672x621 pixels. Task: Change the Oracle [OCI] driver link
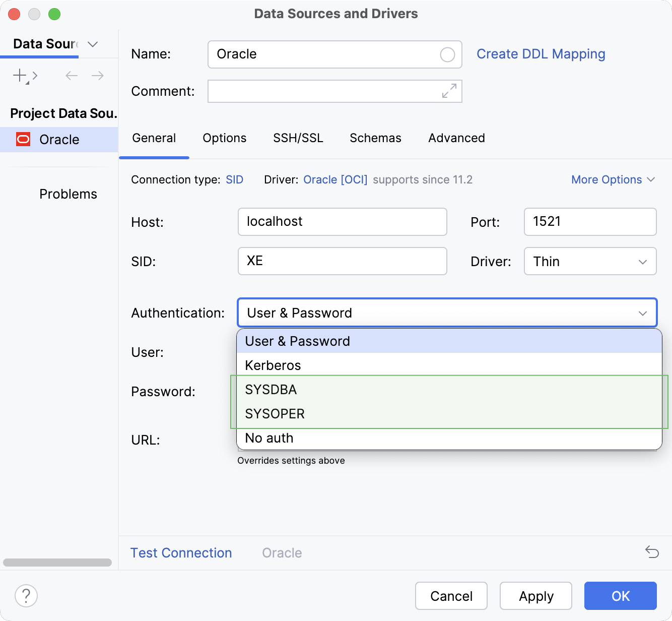(335, 179)
